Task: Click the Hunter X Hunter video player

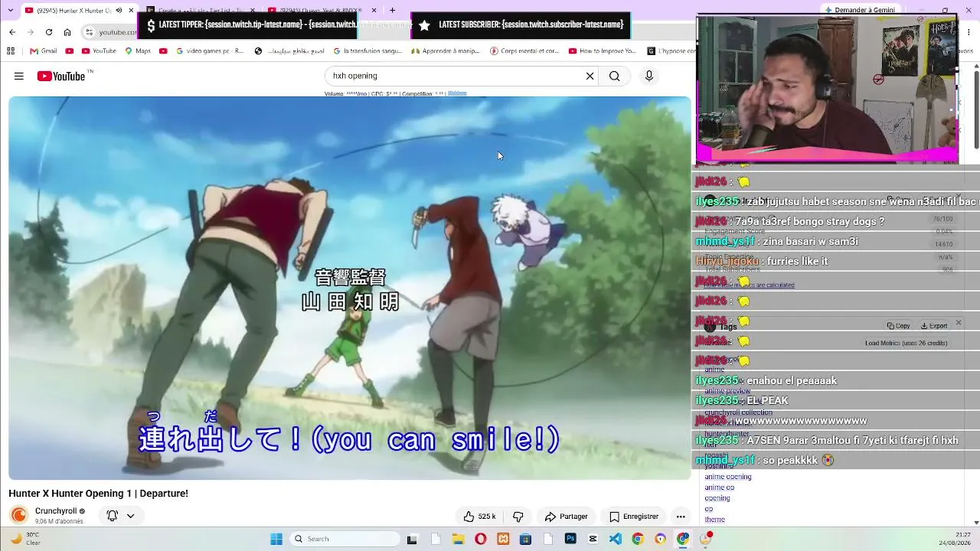Action: 350,288
